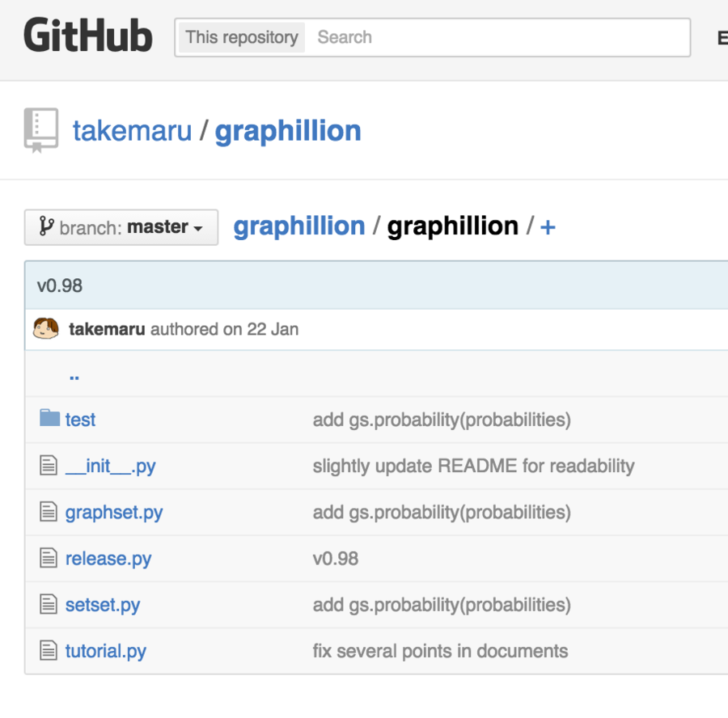Open setset.py file

click(x=103, y=605)
